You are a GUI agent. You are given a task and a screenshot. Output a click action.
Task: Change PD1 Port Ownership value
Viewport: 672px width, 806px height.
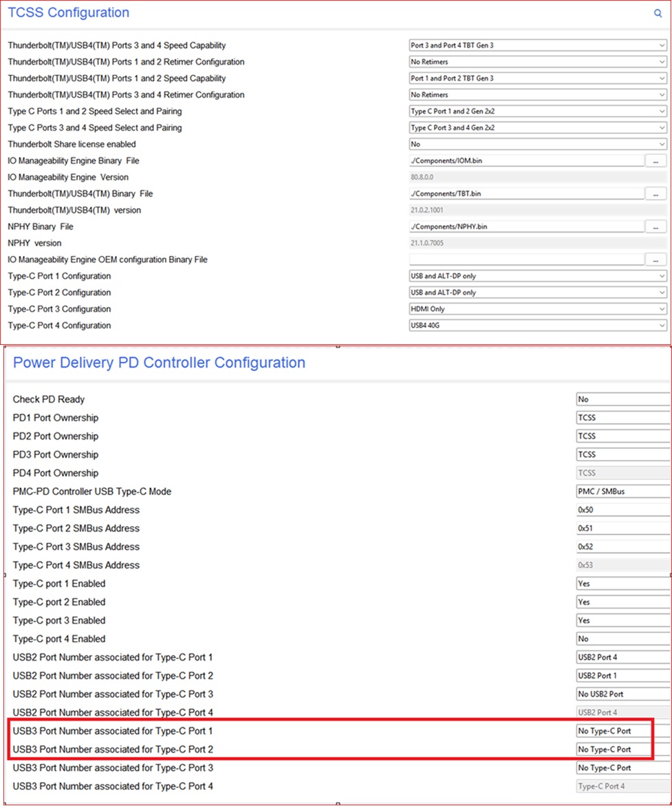622,418
